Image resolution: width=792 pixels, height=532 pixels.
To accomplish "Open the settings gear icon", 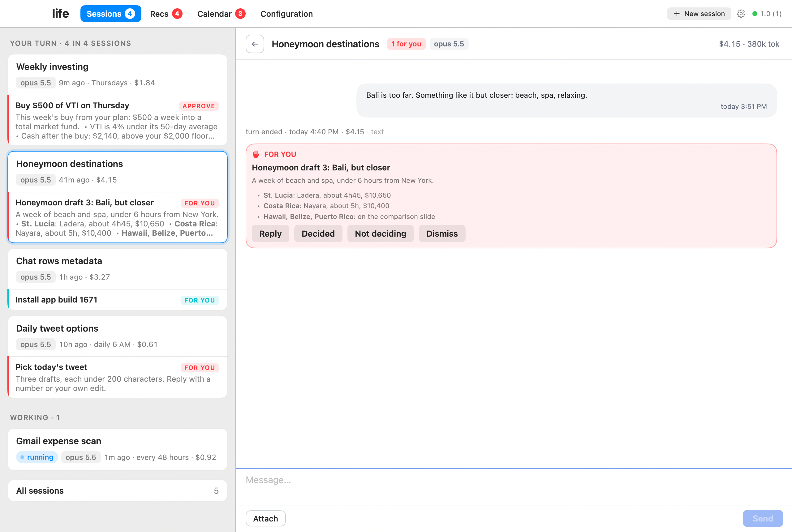I will pyautogui.click(x=741, y=14).
